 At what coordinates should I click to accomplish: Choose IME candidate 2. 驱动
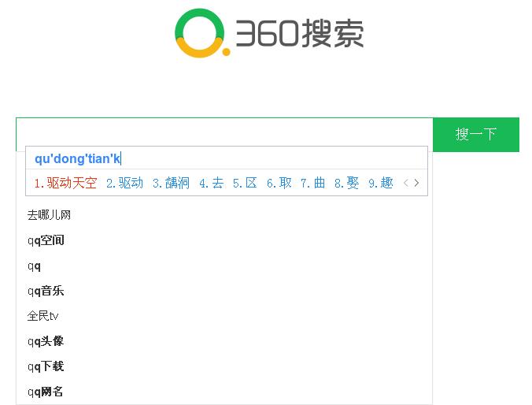(x=124, y=183)
